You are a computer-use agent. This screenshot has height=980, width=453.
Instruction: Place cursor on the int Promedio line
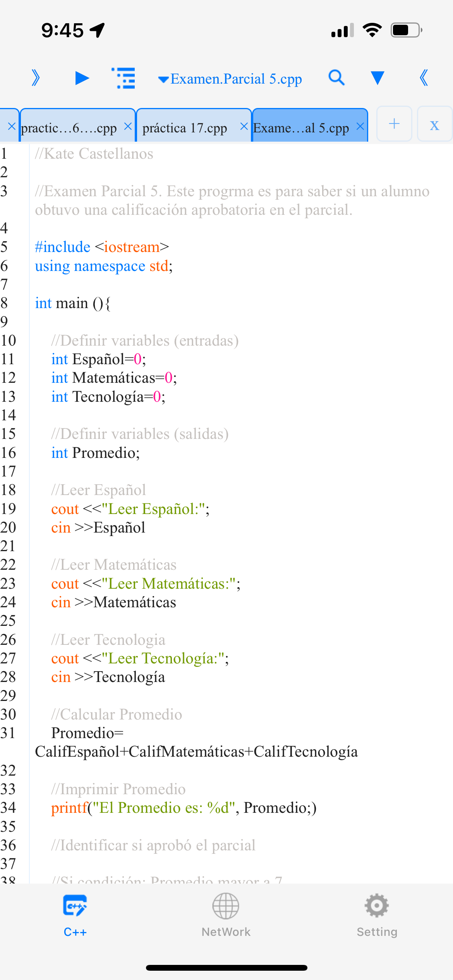point(95,453)
